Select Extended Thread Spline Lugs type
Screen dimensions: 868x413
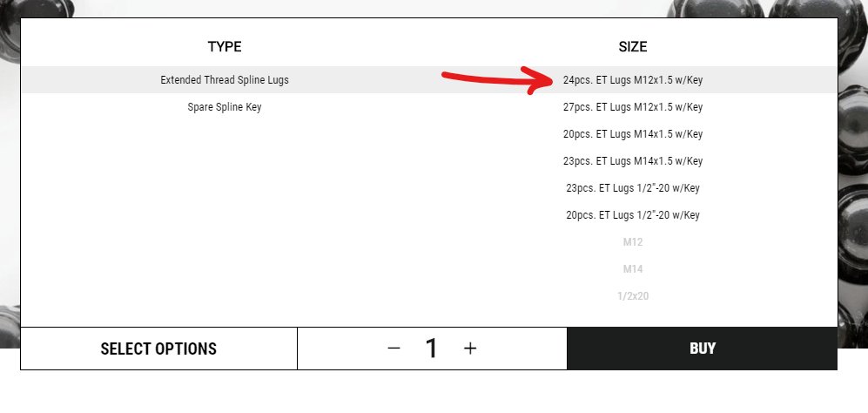coord(225,80)
